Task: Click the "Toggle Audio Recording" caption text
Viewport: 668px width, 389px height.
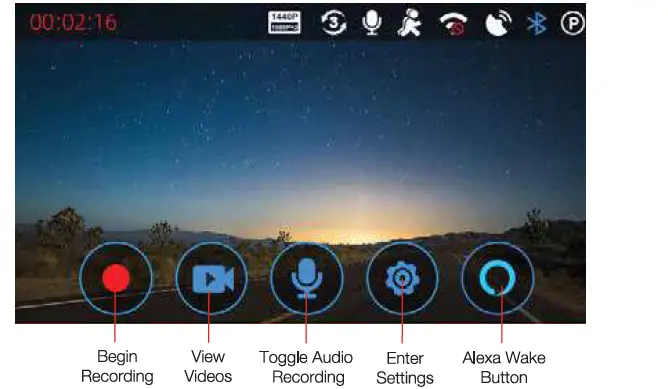Action: click(x=306, y=367)
